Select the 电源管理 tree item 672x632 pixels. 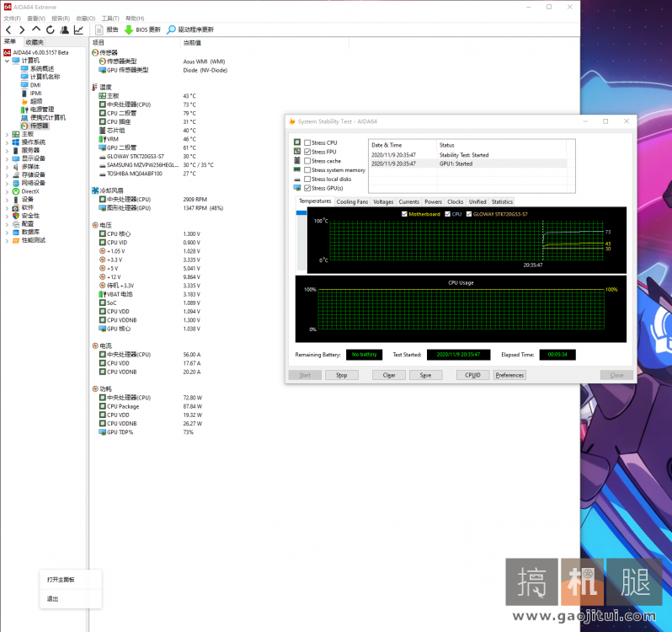[x=38, y=110]
